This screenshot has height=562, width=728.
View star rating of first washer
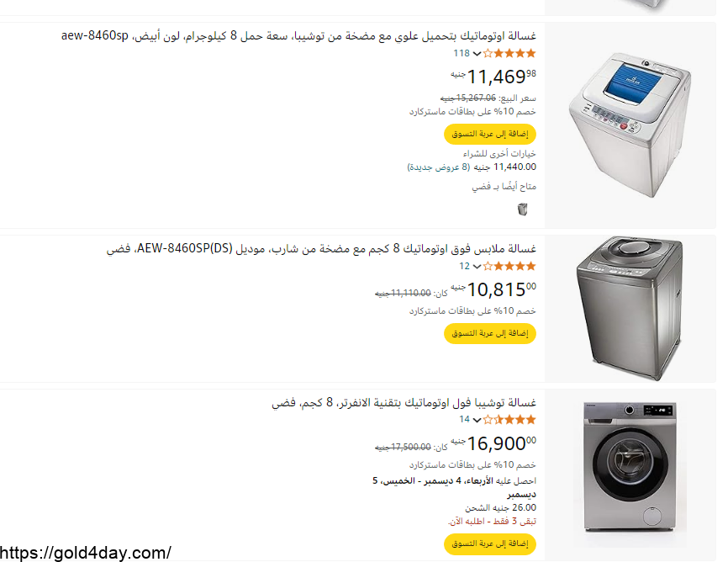509,54
